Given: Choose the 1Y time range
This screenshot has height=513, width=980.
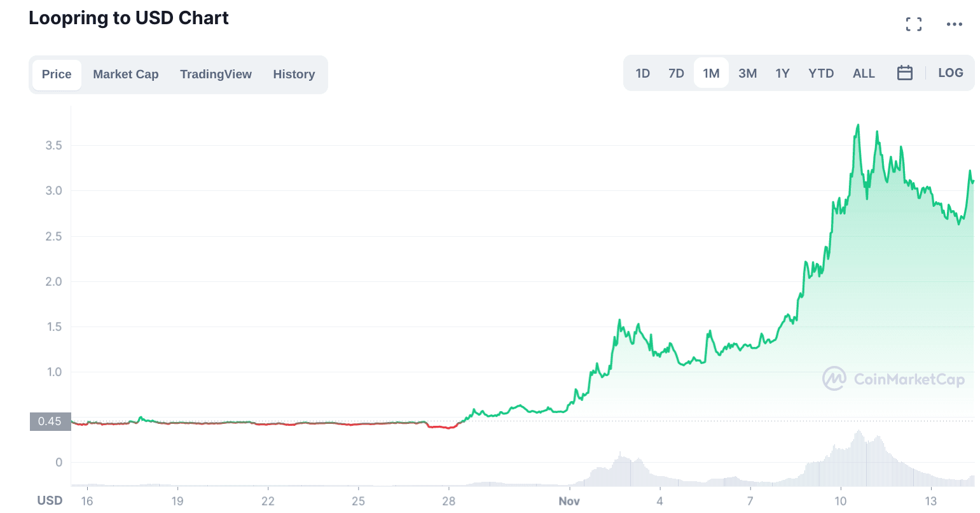Looking at the screenshot, I should click(782, 73).
